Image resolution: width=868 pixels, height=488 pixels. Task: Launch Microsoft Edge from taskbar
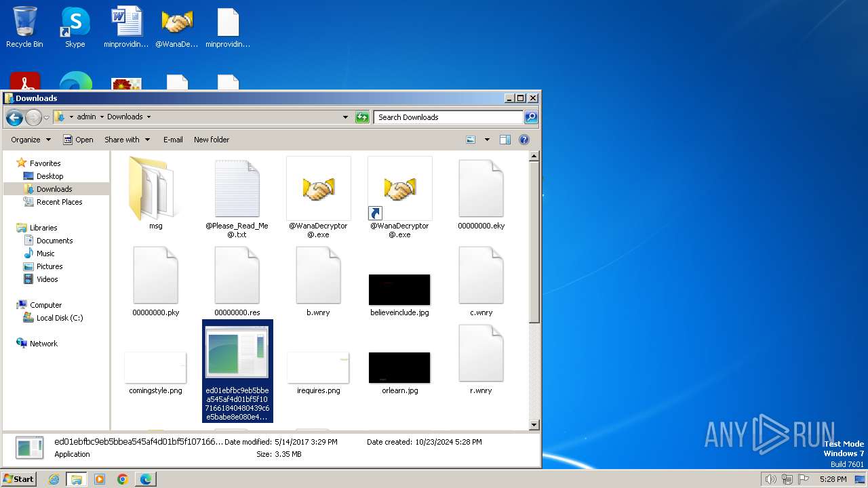tap(146, 479)
